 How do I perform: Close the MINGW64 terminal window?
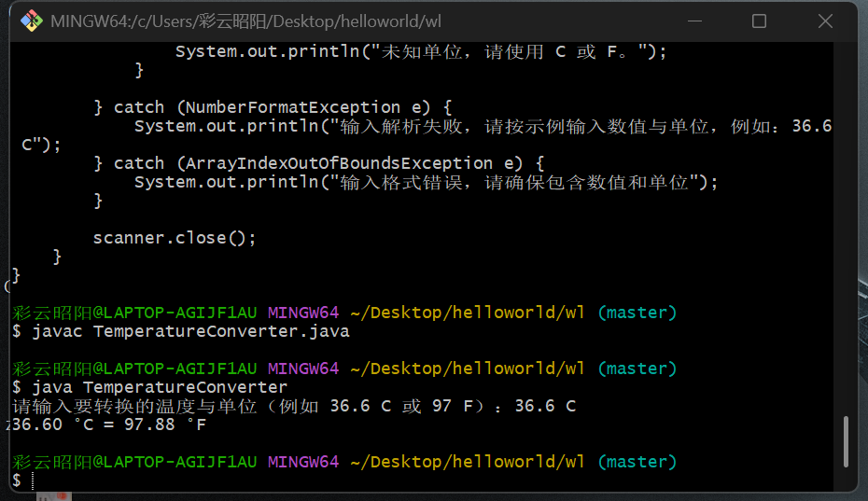tap(825, 21)
